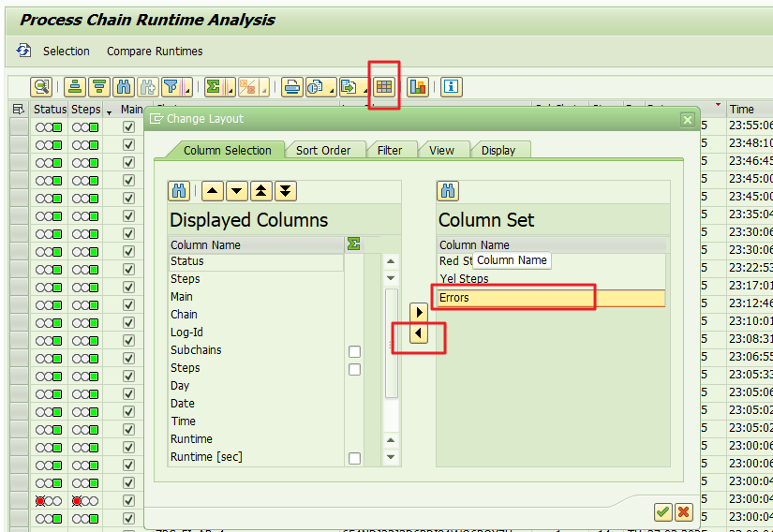Select Chain in Displayed Columns list
773x532 pixels.
256,315
